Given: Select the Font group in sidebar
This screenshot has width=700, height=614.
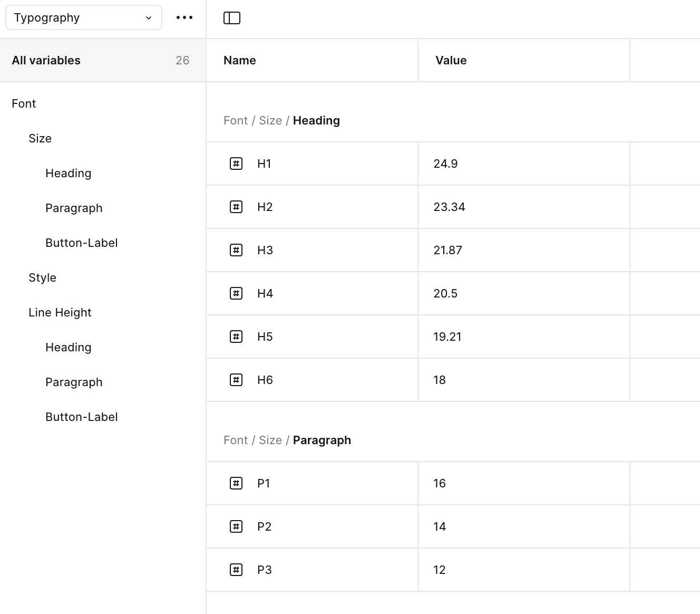Looking at the screenshot, I should coord(24,103).
